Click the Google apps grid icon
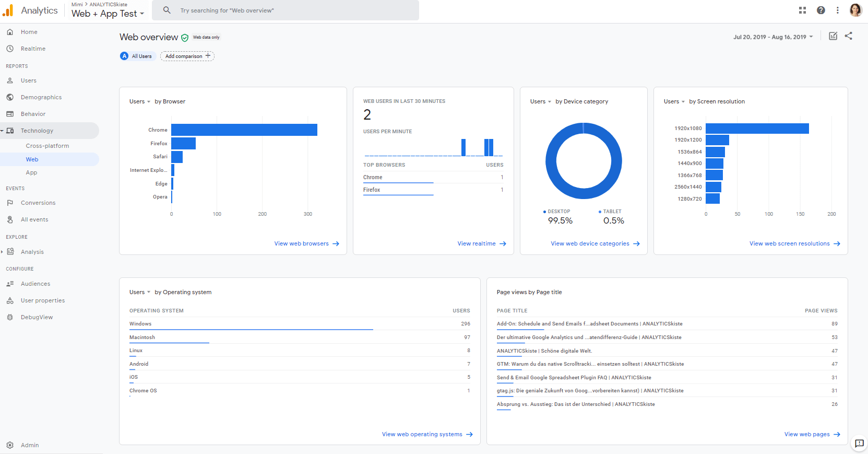The image size is (868, 454). 802,10
